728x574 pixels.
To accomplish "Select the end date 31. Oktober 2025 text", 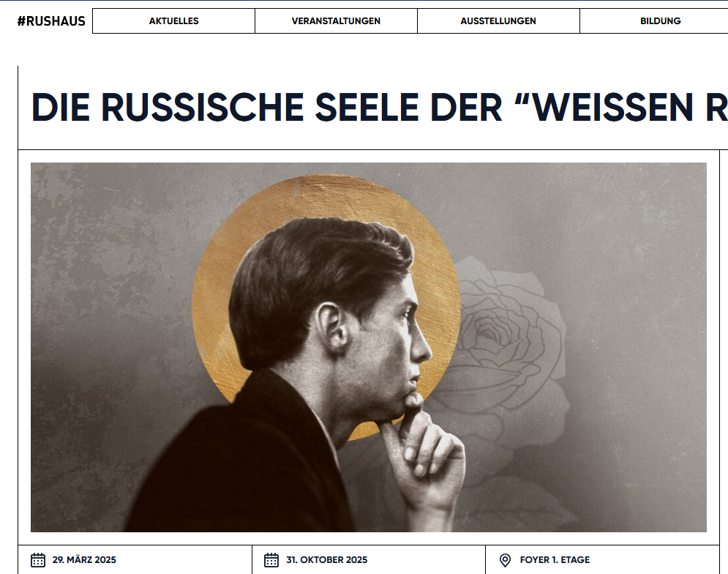I will [326, 559].
